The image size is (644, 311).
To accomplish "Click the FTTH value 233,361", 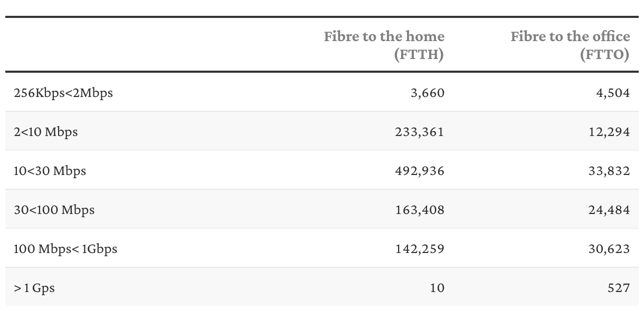I will coord(420,132).
